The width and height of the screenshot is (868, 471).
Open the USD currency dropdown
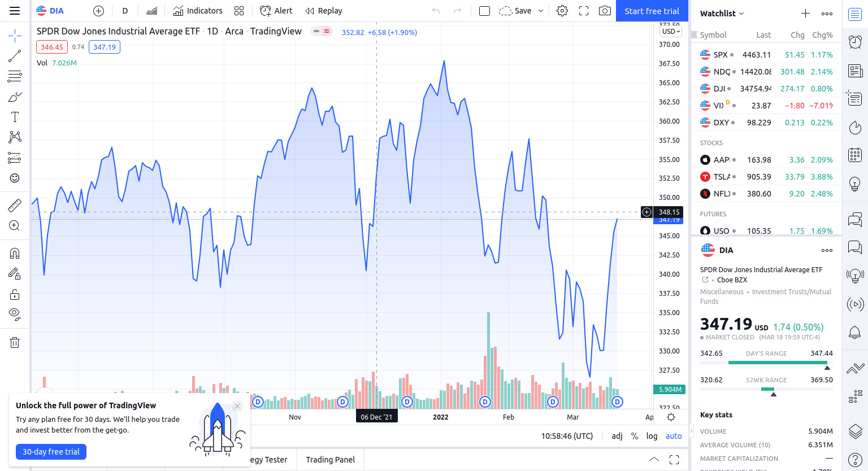(671, 32)
